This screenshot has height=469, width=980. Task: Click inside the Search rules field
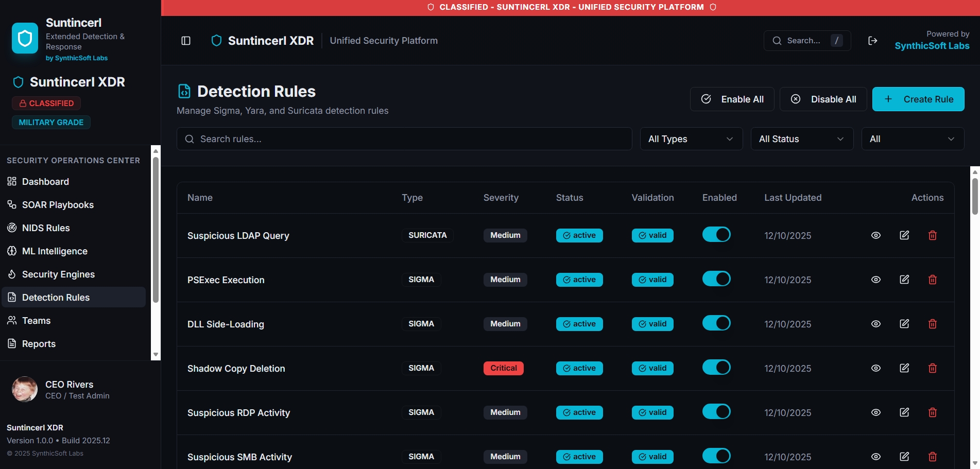(404, 138)
